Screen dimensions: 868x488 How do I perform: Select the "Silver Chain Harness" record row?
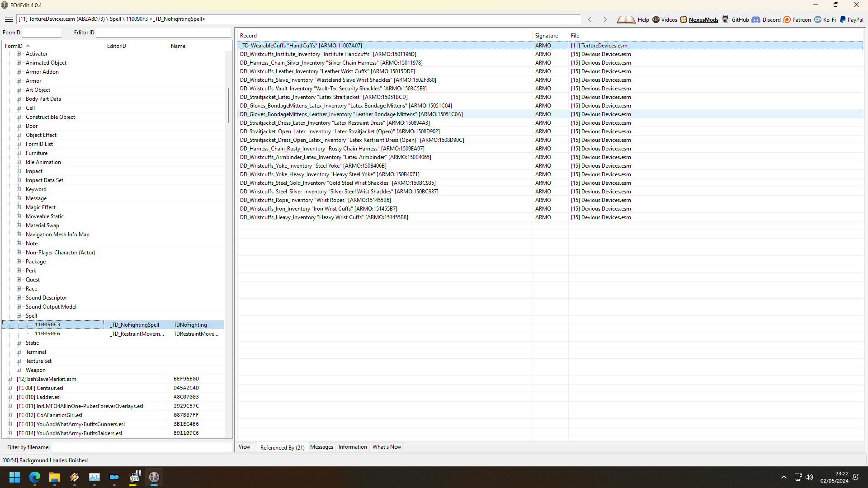(x=550, y=63)
